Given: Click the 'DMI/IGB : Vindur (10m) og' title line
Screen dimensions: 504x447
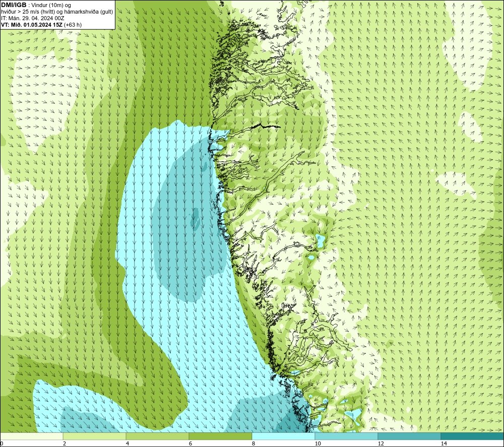Looking at the screenshot, I should [36, 5].
